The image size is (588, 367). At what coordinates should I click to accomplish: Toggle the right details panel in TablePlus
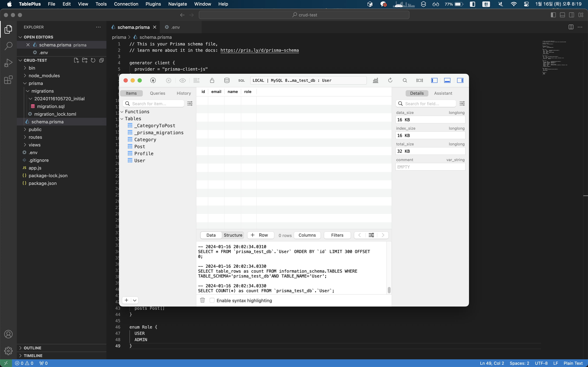tap(460, 80)
